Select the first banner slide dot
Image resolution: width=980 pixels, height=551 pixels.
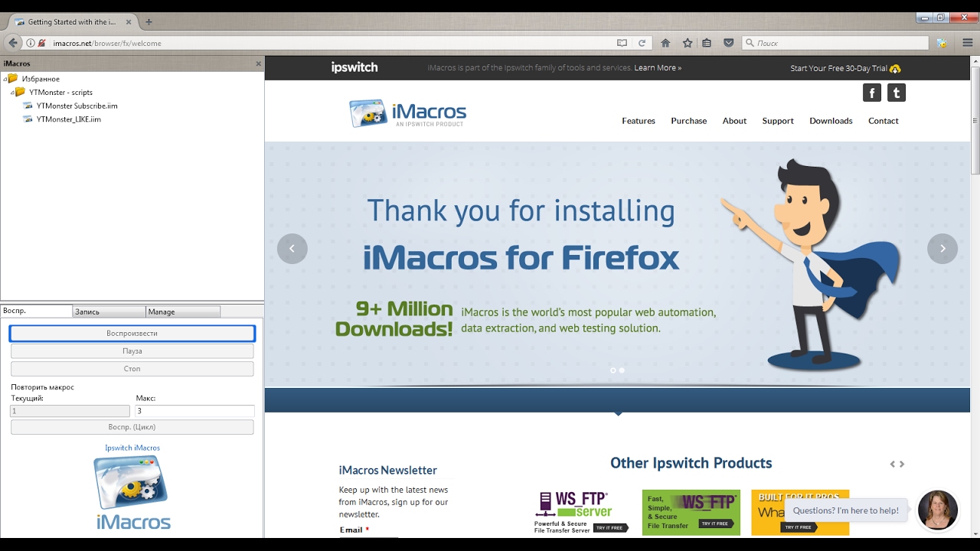coord(612,370)
